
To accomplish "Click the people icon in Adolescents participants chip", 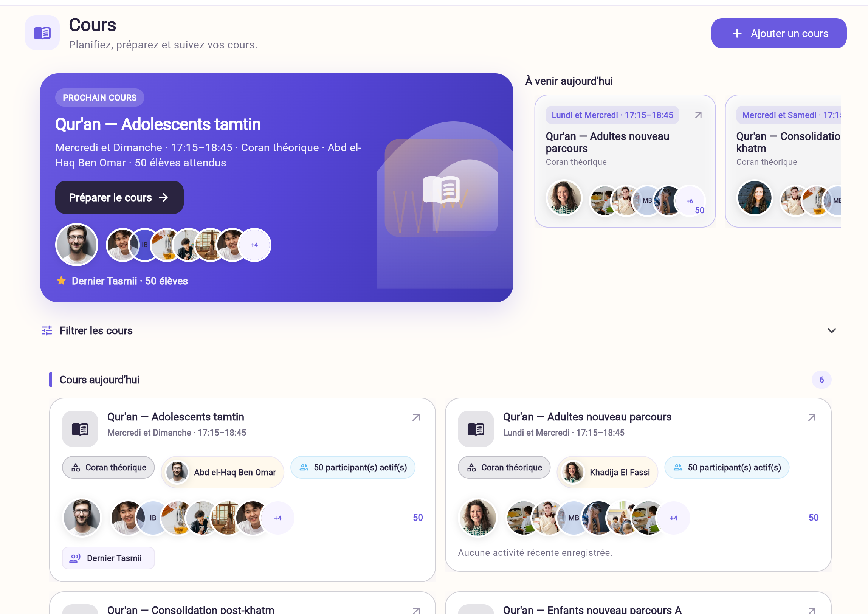I will (x=304, y=467).
